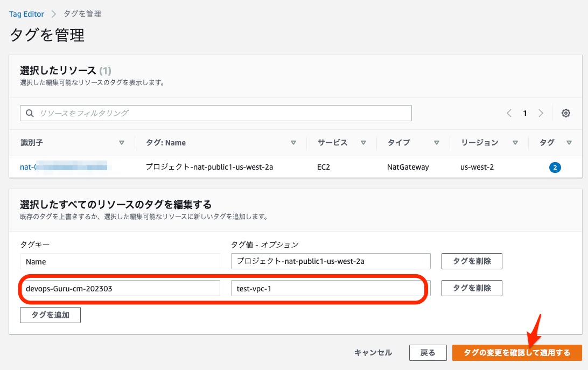Click the next page chevron arrow
The image size is (588, 370).
(x=541, y=113)
